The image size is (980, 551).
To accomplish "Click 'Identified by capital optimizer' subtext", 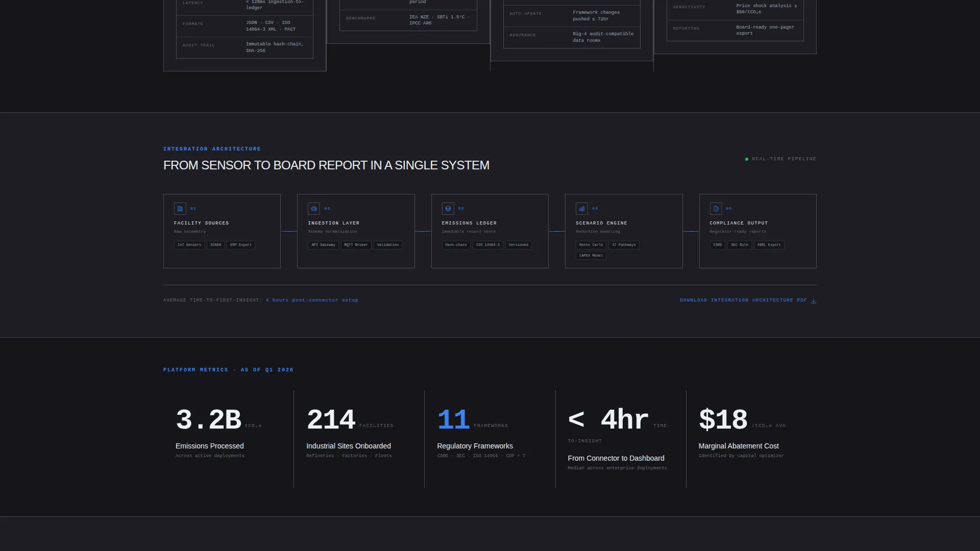I will [741, 456].
